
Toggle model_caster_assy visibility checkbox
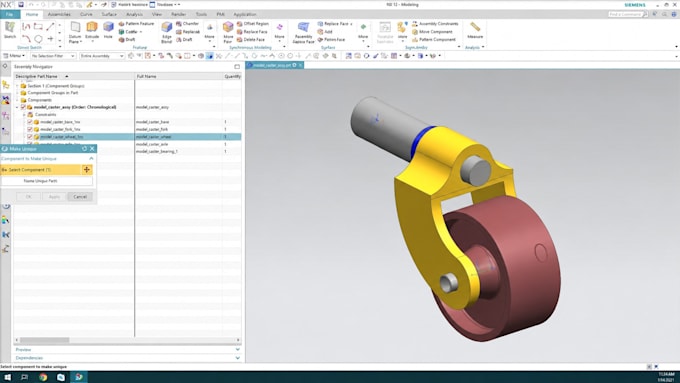pos(23,107)
